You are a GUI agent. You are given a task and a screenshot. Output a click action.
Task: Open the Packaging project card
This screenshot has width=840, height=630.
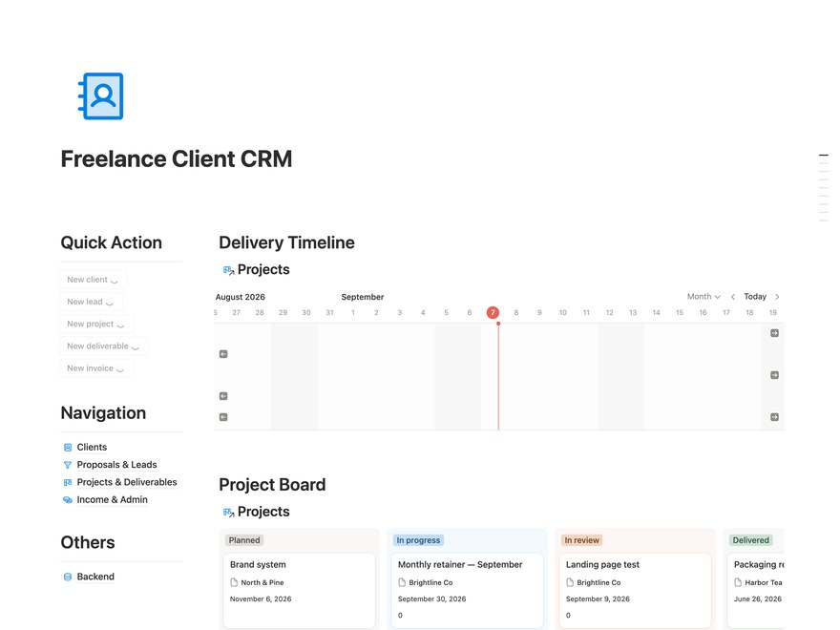point(756,590)
